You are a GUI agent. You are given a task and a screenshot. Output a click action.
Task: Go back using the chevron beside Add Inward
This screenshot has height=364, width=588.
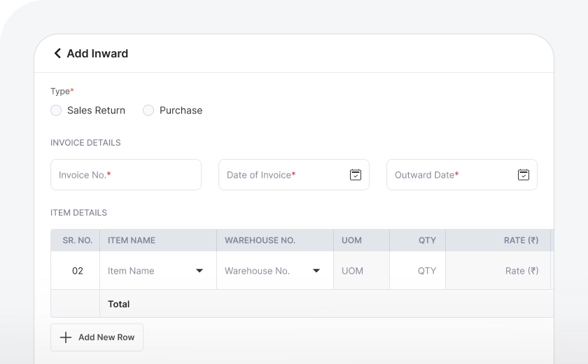[x=57, y=53]
